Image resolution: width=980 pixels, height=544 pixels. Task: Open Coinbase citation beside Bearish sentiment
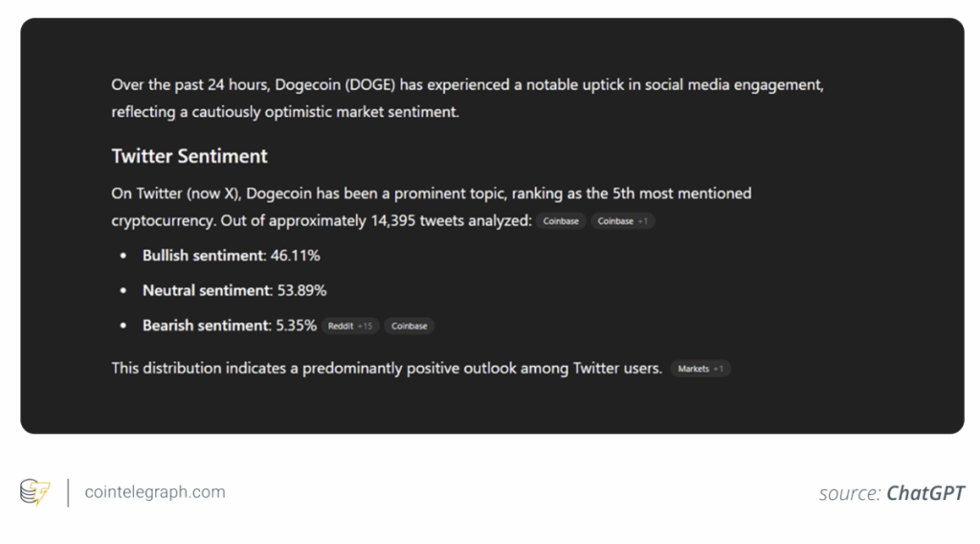click(410, 326)
